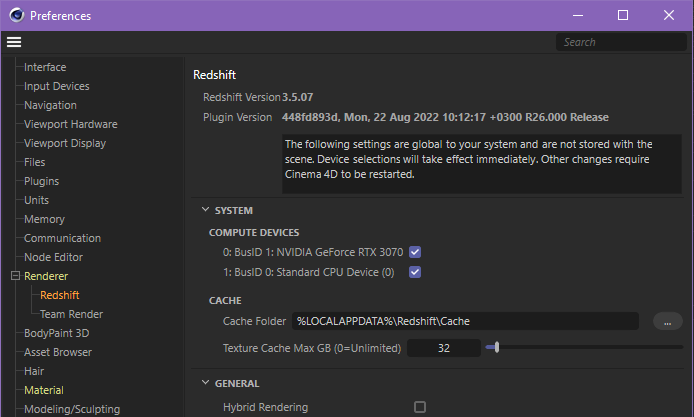Collapse the Renderer tree node

(15, 276)
